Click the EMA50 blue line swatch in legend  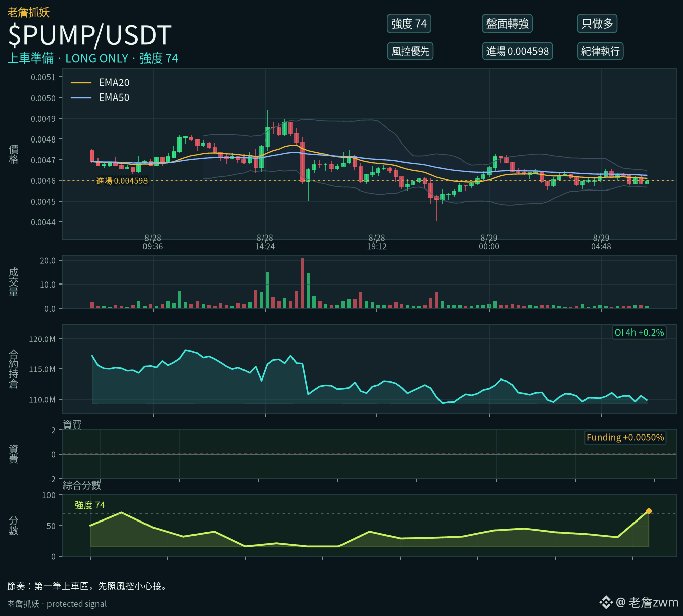[x=81, y=98]
